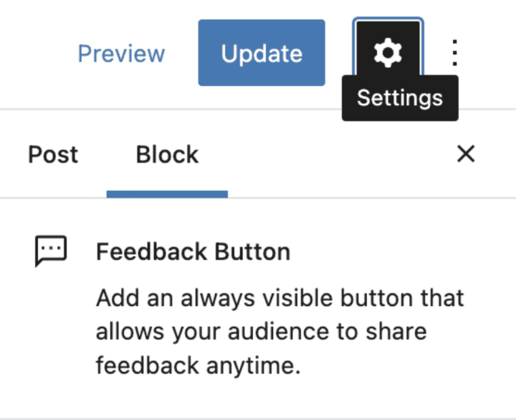This screenshot has height=420, width=516.
Task: Click the Settings gear icon
Action: (x=388, y=53)
